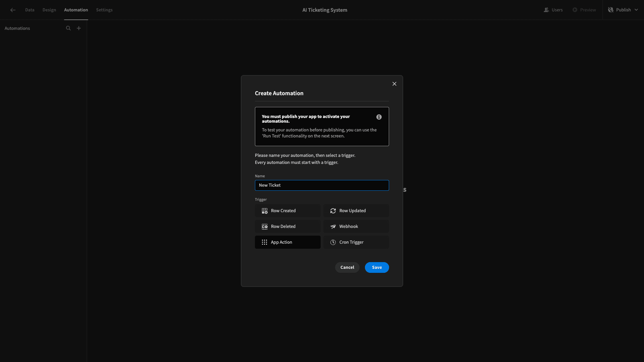Image resolution: width=644 pixels, height=362 pixels.
Task: Save the New Ticket automation
Action: coord(377,267)
